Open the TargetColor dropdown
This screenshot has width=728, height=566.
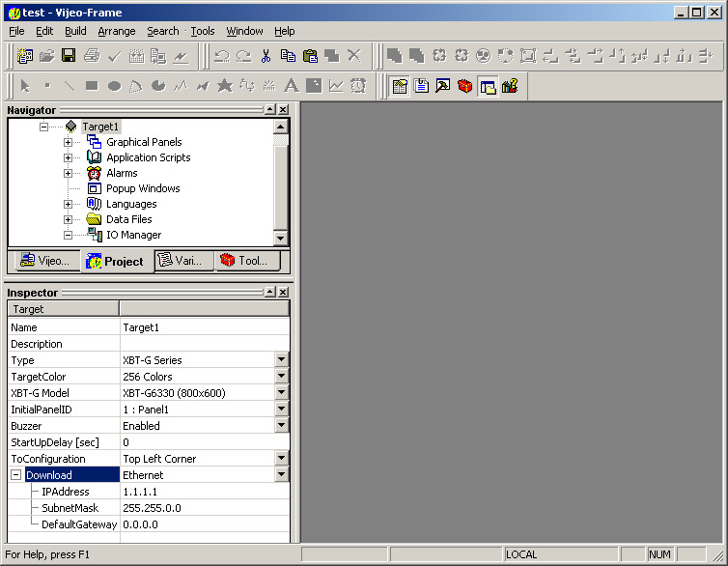(281, 376)
